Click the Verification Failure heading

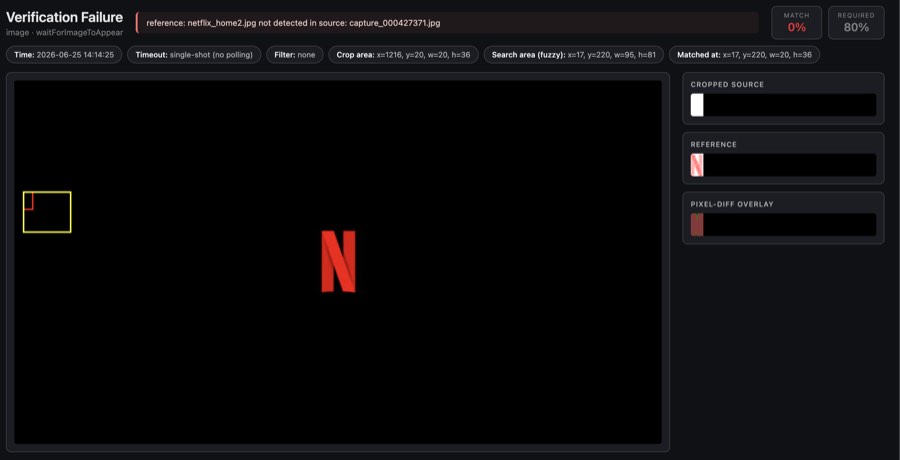coord(64,17)
